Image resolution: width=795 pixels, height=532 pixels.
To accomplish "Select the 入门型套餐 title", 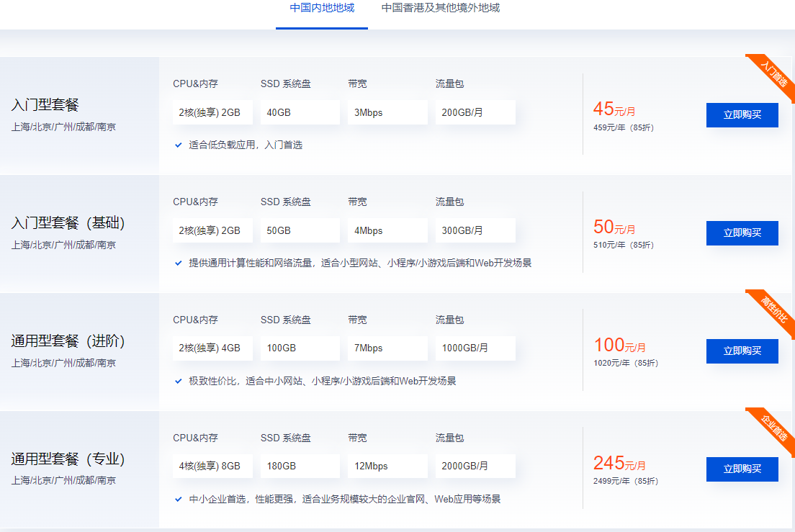I will (45, 105).
